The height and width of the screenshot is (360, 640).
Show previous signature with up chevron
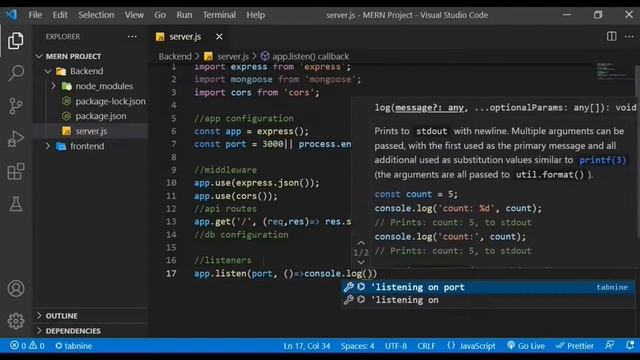[361, 243]
